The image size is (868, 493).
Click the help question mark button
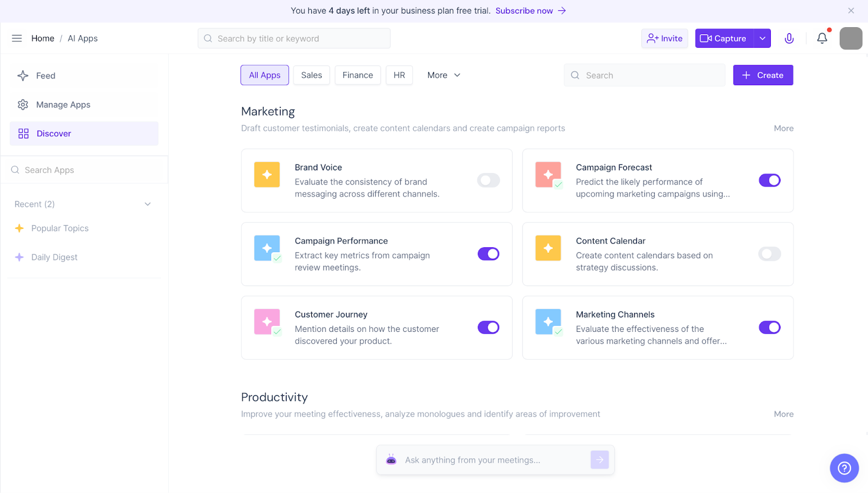tap(844, 468)
